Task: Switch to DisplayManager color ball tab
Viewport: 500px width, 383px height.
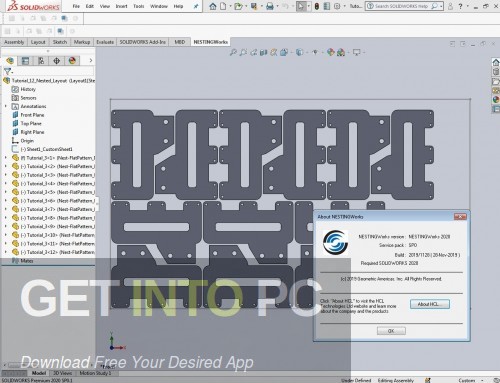Action: (x=72, y=61)
